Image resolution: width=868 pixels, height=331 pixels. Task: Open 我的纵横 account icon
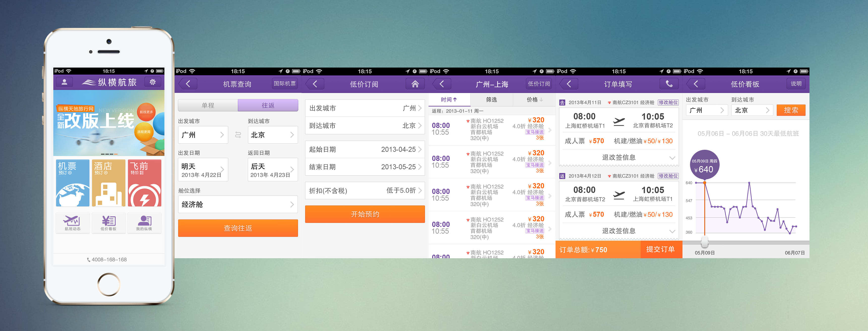(x=144, y=223)
